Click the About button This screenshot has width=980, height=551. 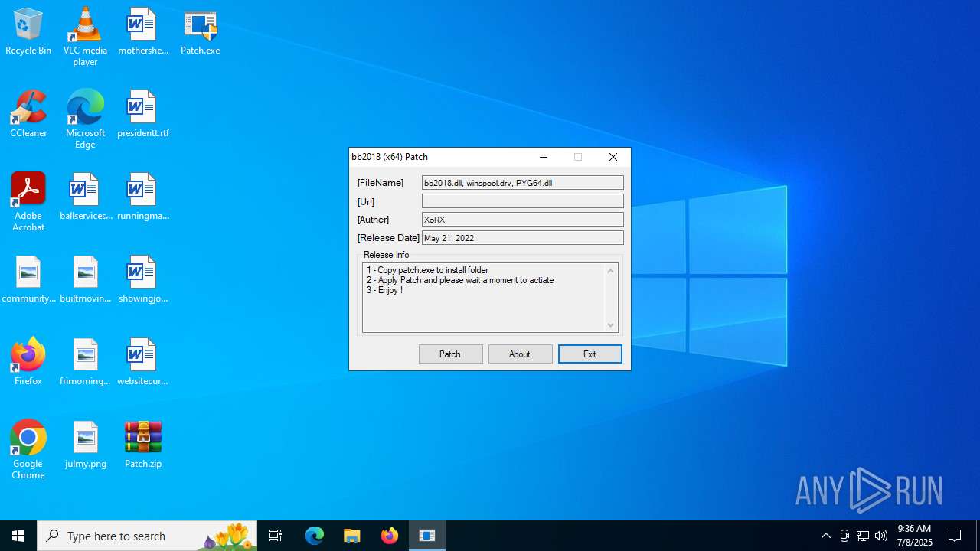(x=520, y=354)
